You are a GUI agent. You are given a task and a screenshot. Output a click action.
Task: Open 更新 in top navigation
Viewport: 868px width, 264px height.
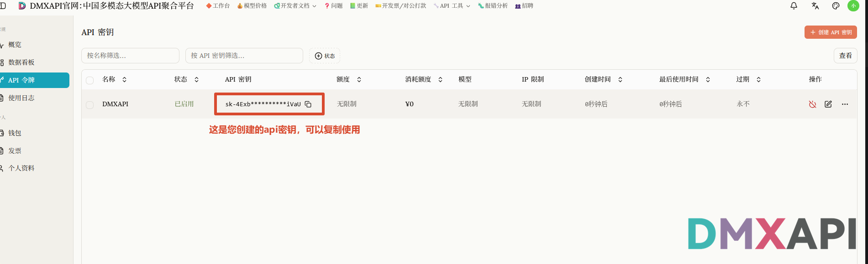click(359, 6)
